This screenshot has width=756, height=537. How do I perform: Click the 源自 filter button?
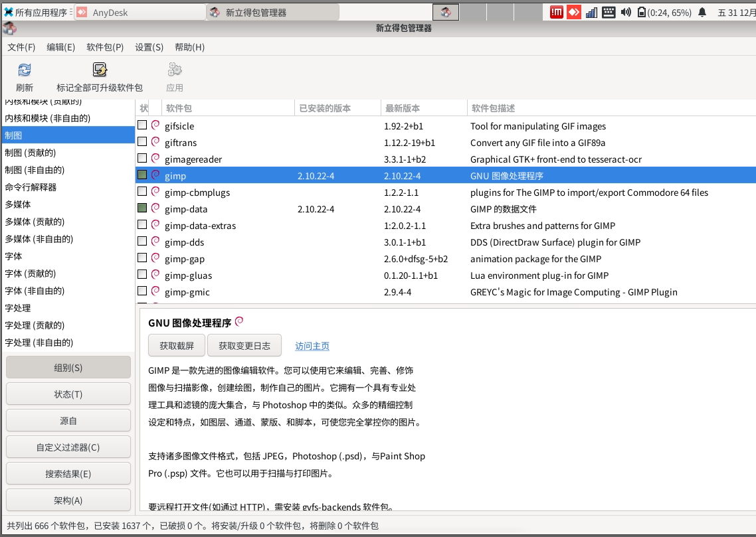click(68, 421)
